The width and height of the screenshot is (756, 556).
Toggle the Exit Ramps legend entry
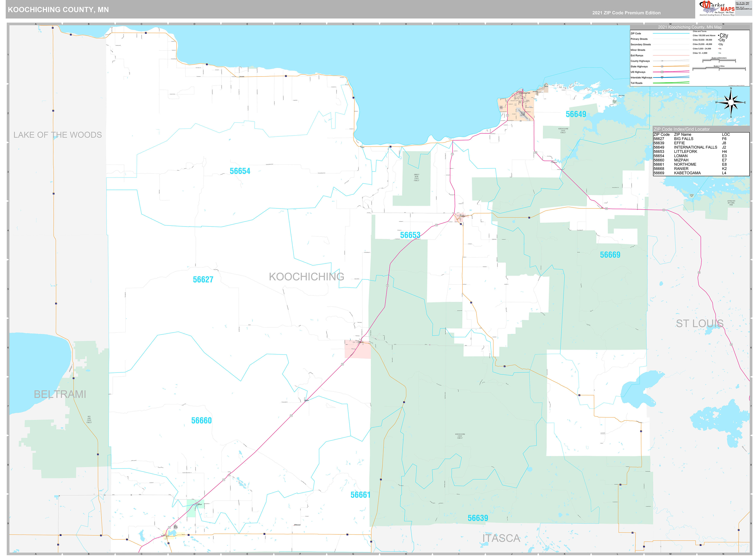pyautogui.click(x=671, y=56)
